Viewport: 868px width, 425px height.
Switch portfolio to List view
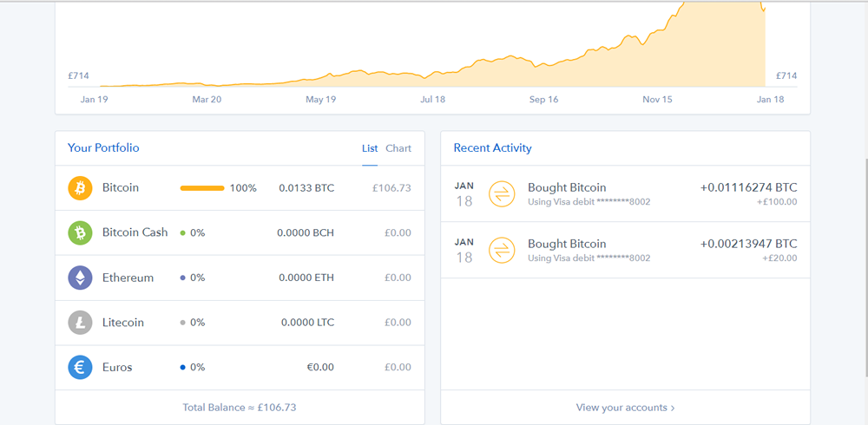tap(370, 148)
